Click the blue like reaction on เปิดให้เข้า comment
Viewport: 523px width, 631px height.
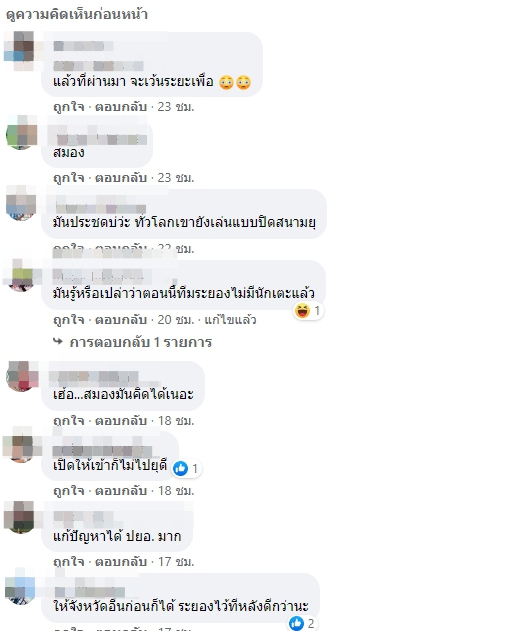180,468
